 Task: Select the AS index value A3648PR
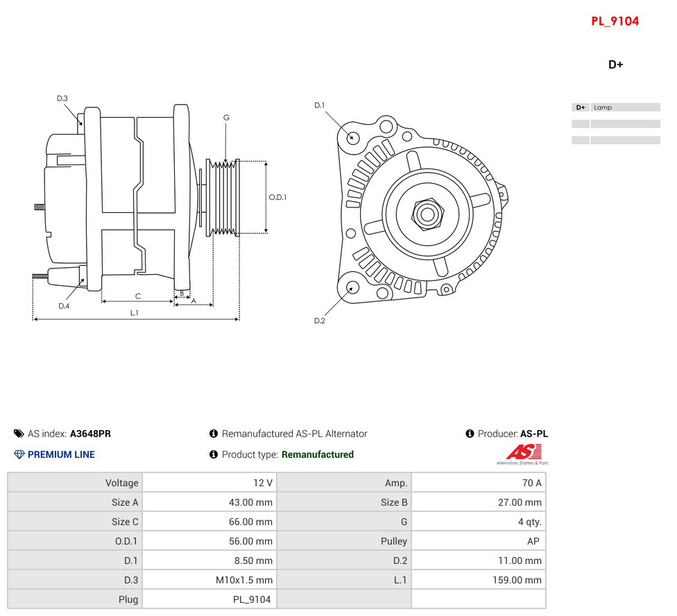coord(90,434)
